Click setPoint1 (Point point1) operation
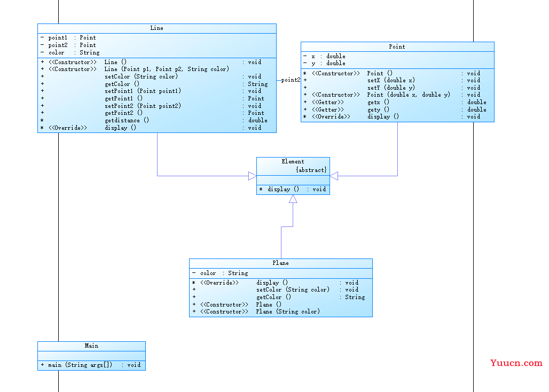Screen dimensions: 549x392 (151, 91)
